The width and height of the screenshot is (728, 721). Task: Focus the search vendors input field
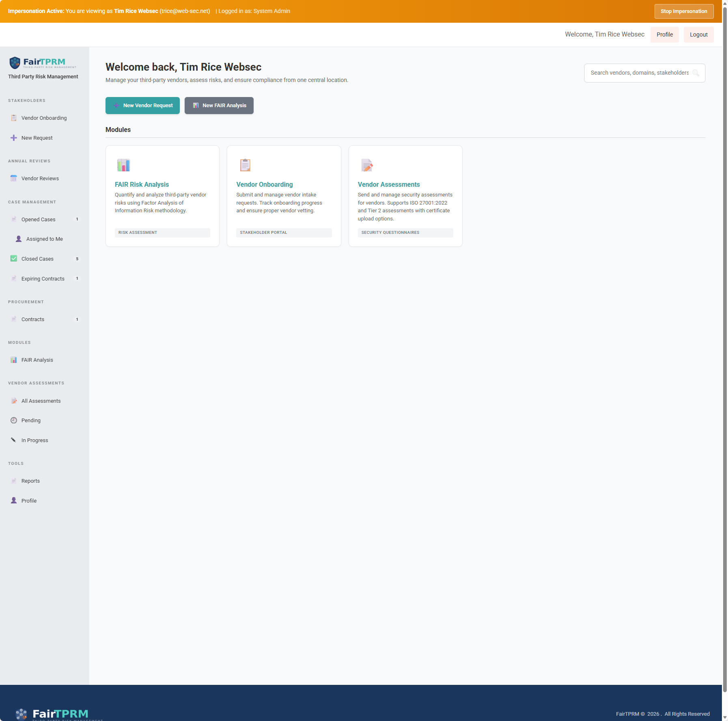click(x=639, y=73)
